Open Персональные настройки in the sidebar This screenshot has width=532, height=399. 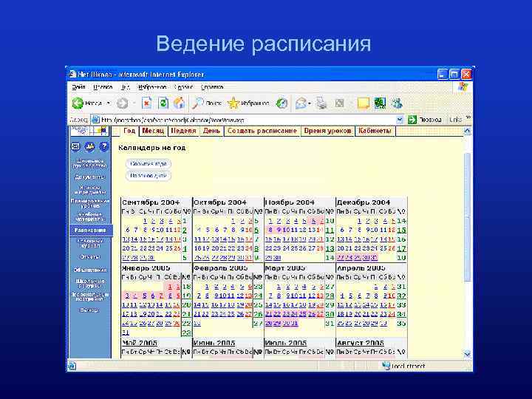point(90,296)
